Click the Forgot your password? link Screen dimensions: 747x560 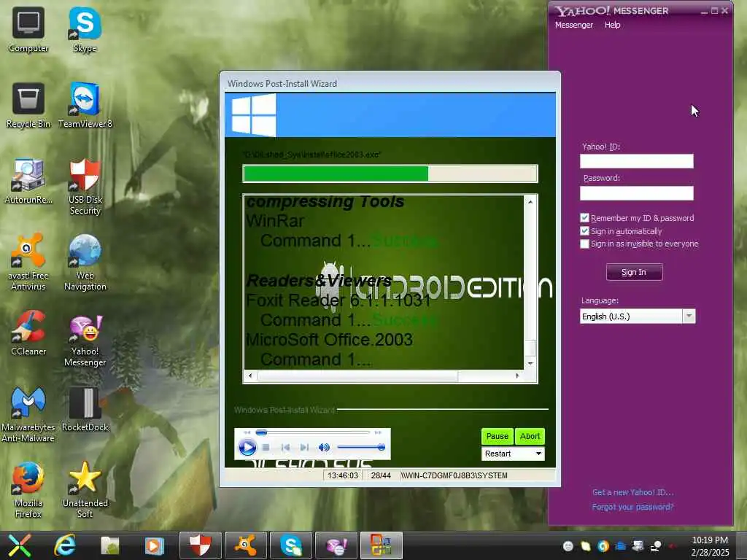632,507
